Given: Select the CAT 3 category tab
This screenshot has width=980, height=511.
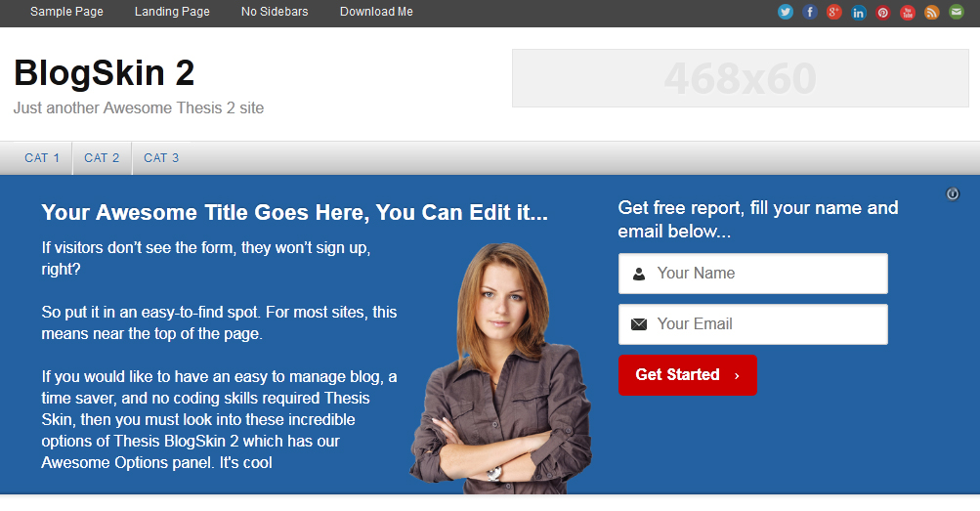Looking at the screenshot, I should (x=161, y=158).
